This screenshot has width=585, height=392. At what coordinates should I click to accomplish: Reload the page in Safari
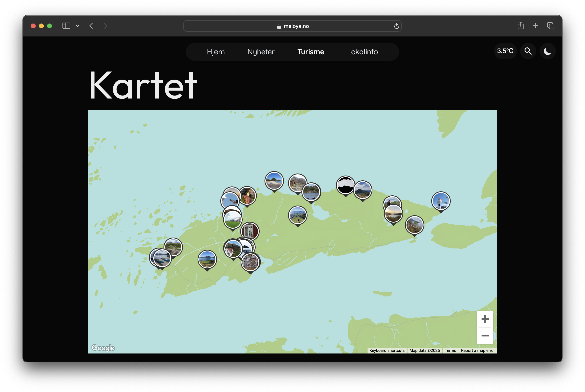click(396, 26)
